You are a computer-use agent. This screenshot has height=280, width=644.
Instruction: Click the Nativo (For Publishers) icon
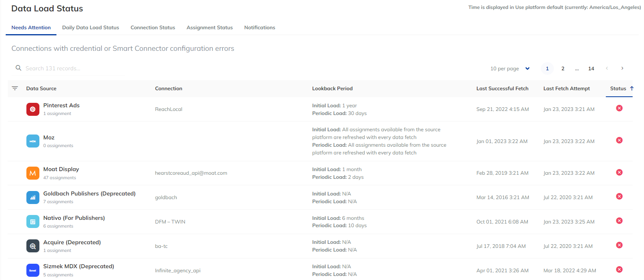tap(33, 222)
